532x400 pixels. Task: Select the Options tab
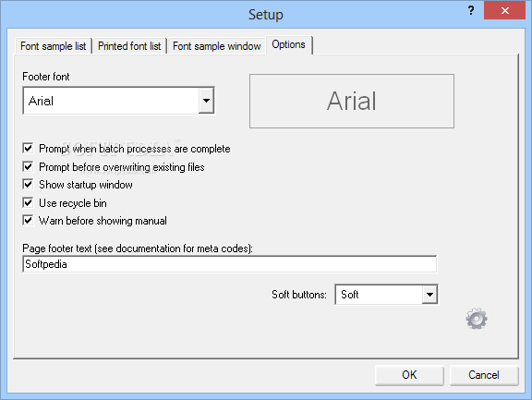pos(289,44)
